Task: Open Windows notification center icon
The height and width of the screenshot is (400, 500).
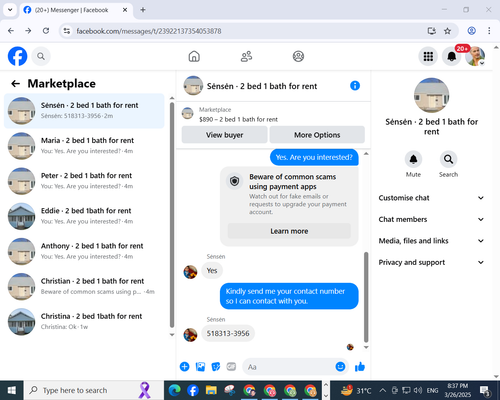Action: [484, 390]
